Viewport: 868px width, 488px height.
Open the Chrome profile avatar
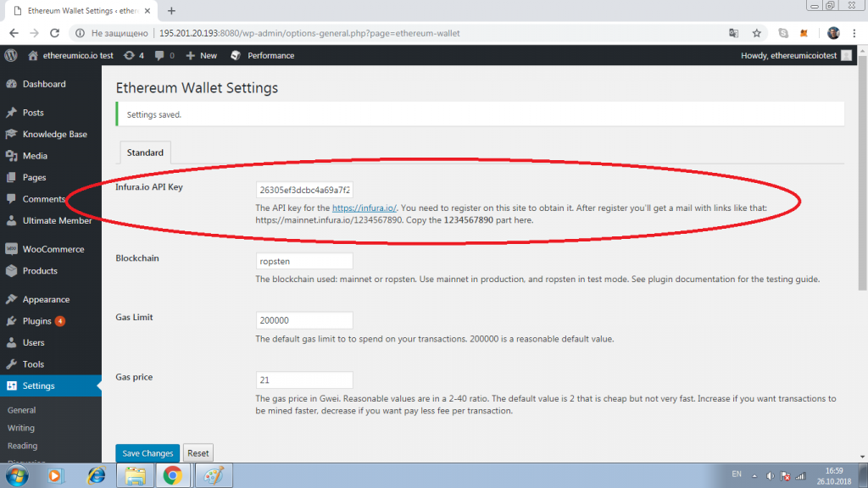click(834, 33)
